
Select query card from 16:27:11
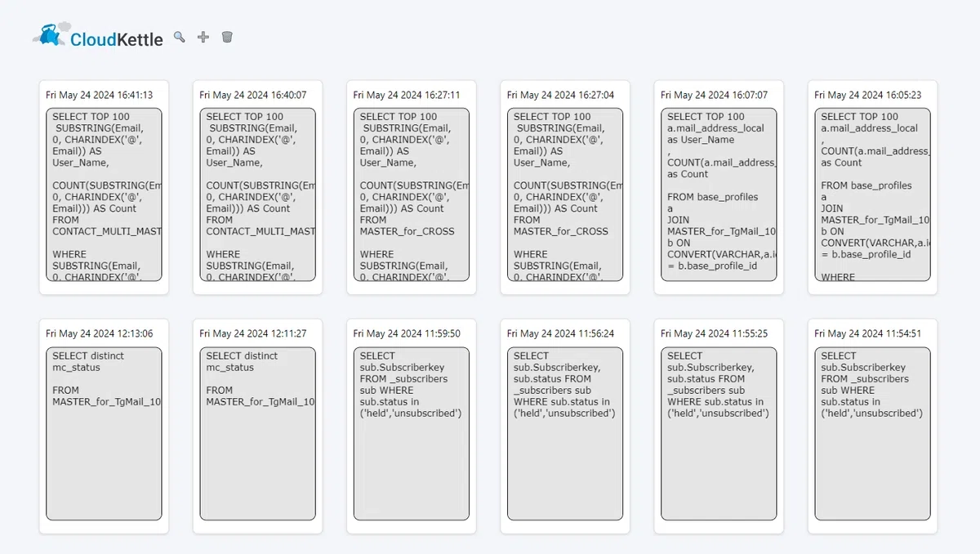411,187
